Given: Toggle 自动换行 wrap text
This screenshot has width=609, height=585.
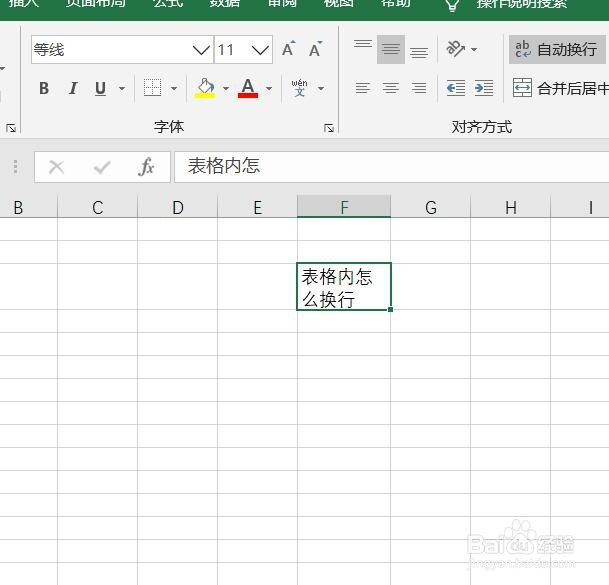Looking at the screenshot, I should [557, 49].
